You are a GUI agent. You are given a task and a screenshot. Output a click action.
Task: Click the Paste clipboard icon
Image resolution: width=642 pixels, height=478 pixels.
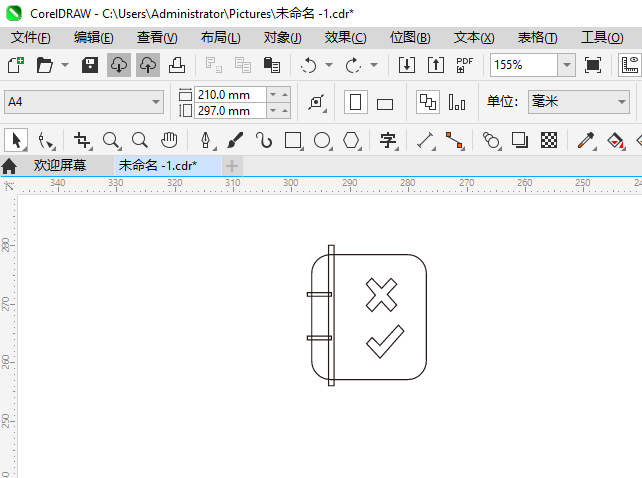point(271,65)
